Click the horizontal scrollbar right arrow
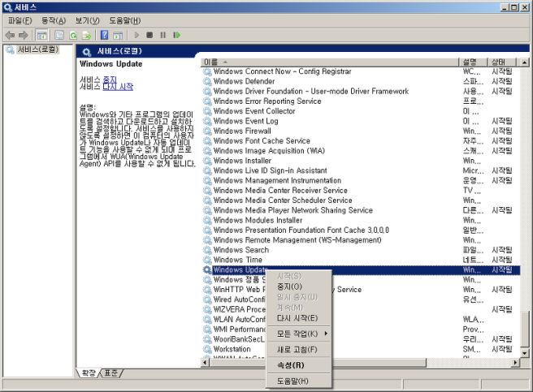This screenshot has width=533, height=392. point(516,363)
